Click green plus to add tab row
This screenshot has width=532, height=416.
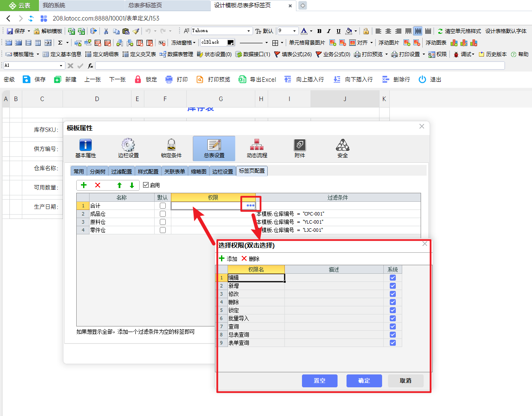pos(84,185)
